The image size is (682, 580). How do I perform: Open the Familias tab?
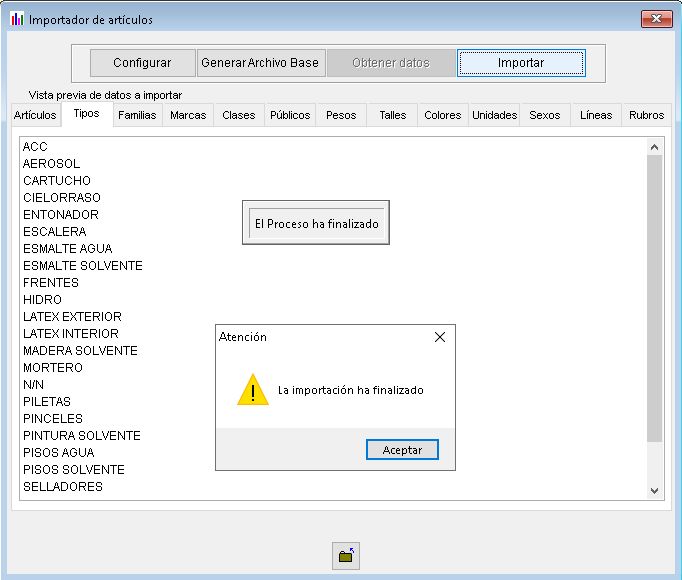(137, 115)
